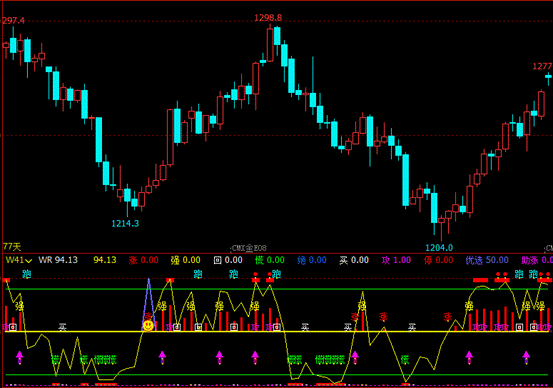
Task: Click the 1214.3 low price label
Action: (125, 223)
